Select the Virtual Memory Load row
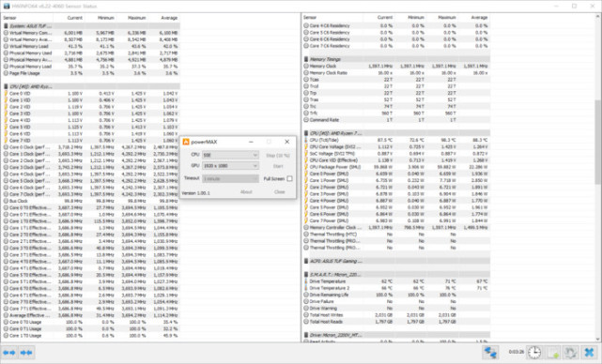 tap(91, 46)
